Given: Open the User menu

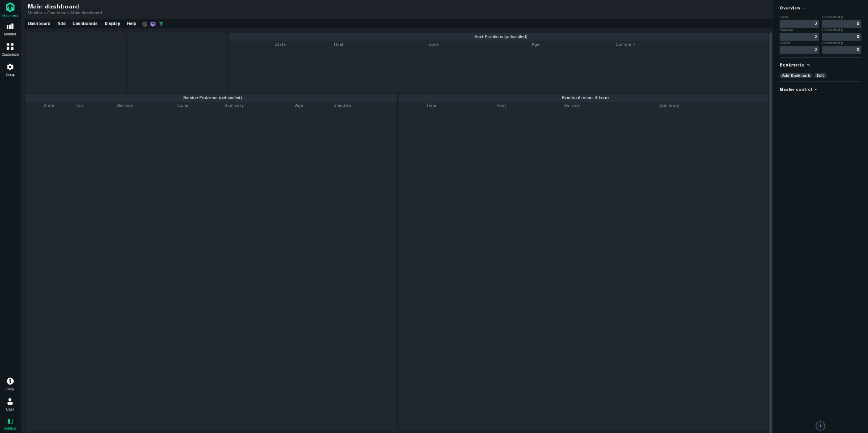Looking at the screenshot, I should click(10, 404).
